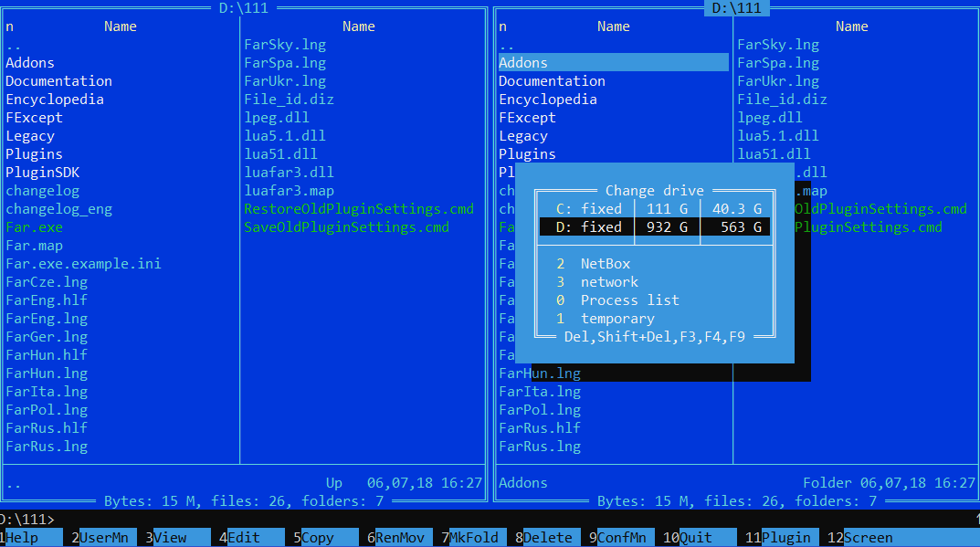Click 1 Help function key
The image size is (980, 547).
31,538
